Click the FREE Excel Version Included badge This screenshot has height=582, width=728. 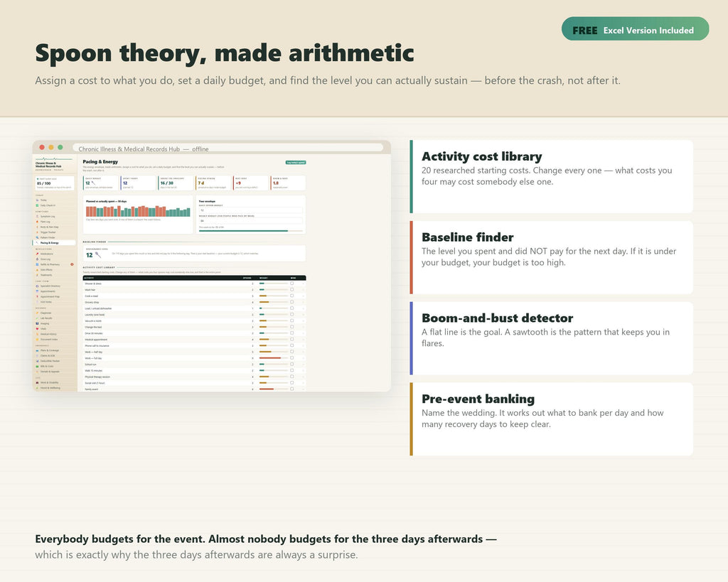click(635, 28)
